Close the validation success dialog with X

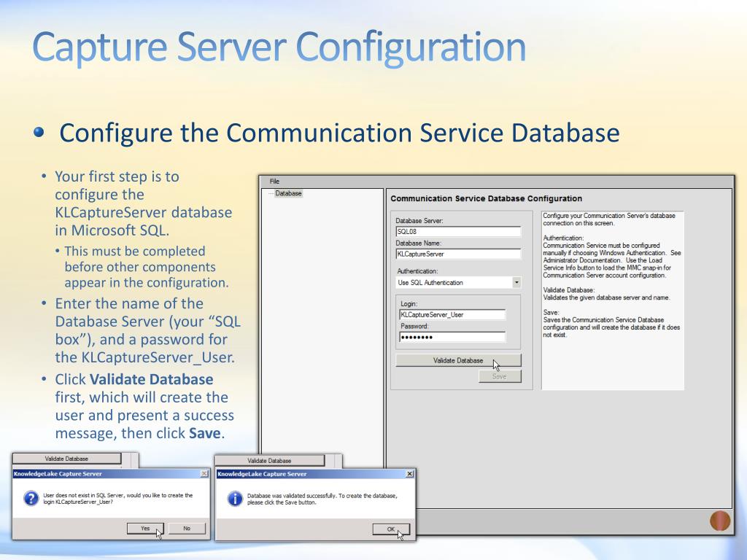(x=409, y=474)
